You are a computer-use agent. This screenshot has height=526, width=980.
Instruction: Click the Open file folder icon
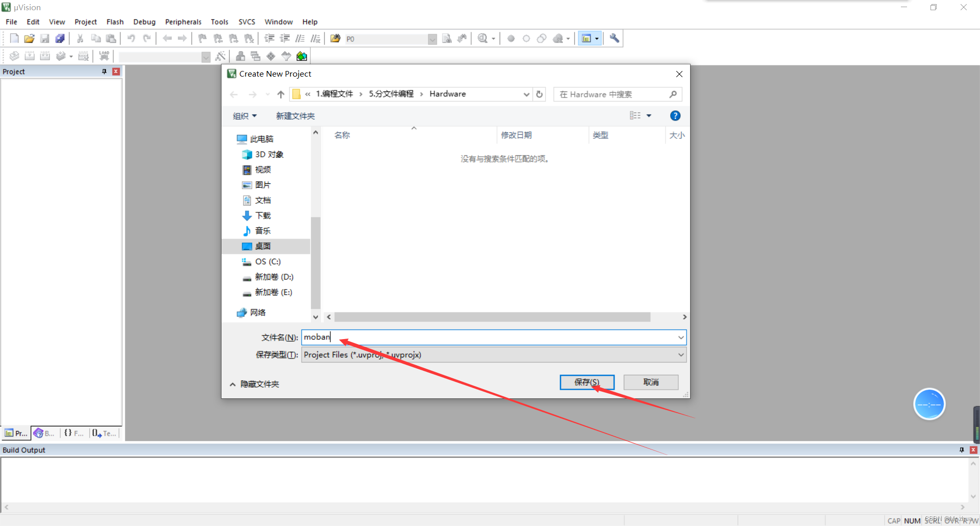point(30,38)
